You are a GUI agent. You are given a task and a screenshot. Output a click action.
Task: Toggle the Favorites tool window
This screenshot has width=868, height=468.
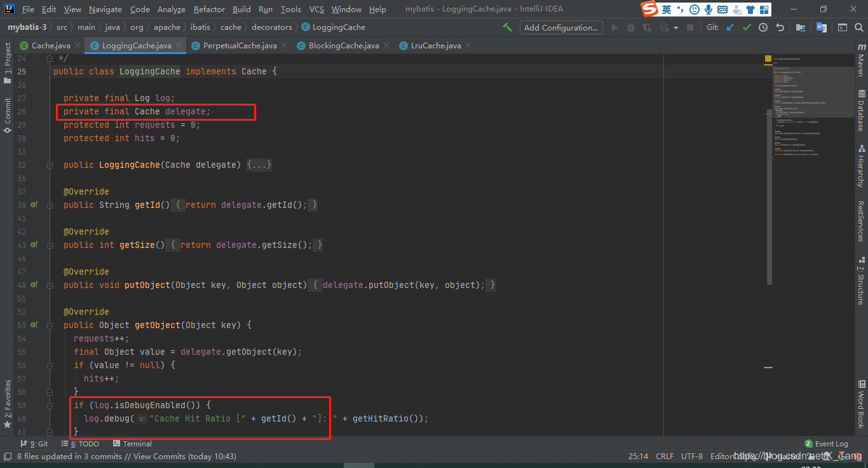[7, 403]
